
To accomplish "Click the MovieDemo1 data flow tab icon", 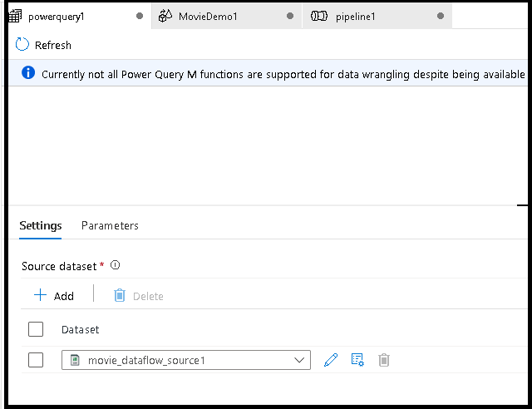I will tap(165, 16).
